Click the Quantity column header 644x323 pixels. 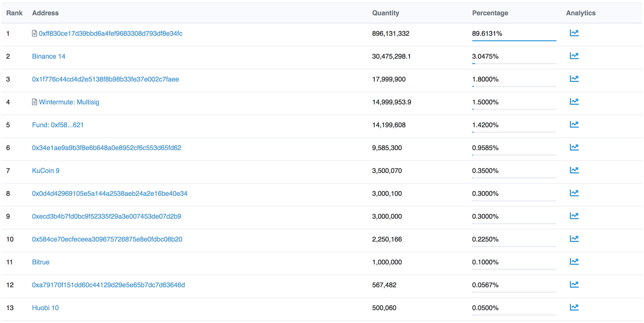pyautogui.click(x=385, y=13)
